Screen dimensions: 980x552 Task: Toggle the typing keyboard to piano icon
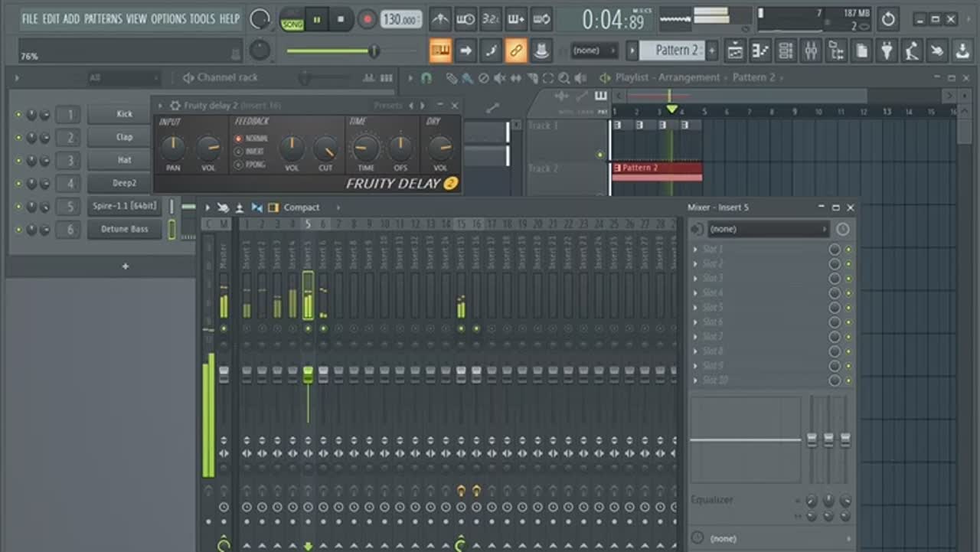pos(440,51)
